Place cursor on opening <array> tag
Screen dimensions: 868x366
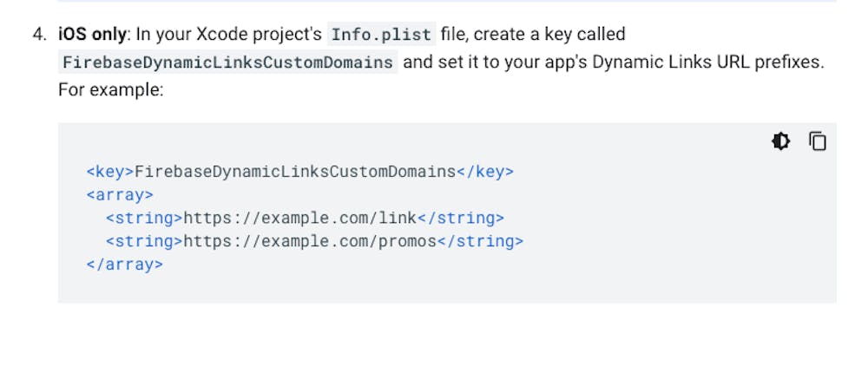click(x=120, y=195)
